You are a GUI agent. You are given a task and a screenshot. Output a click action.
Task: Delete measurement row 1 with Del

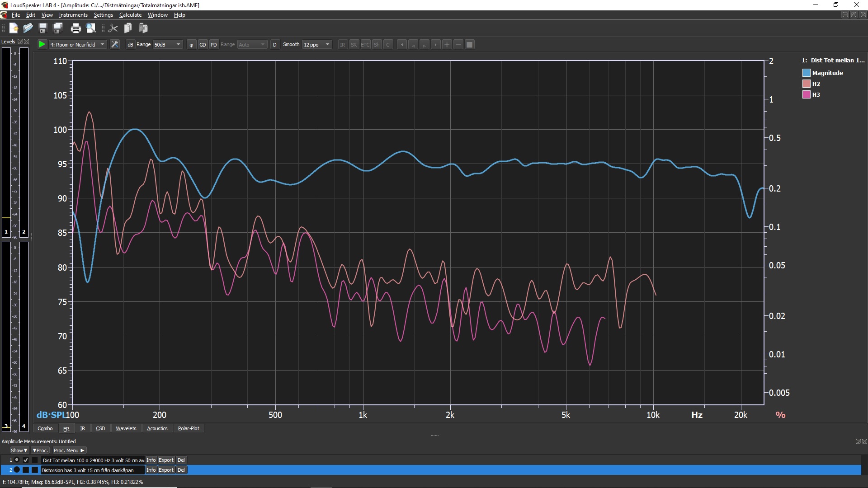pyautogui.click(x=181, y=460)
